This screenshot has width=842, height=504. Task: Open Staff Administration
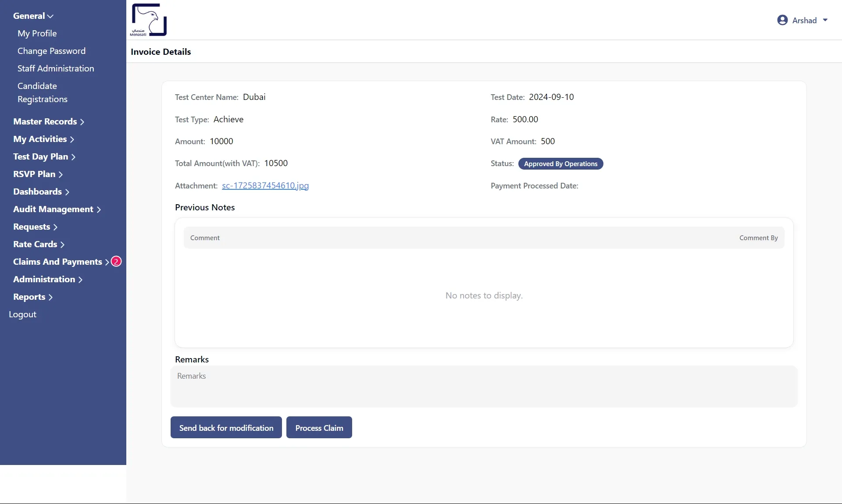click(x=56, y=68)
